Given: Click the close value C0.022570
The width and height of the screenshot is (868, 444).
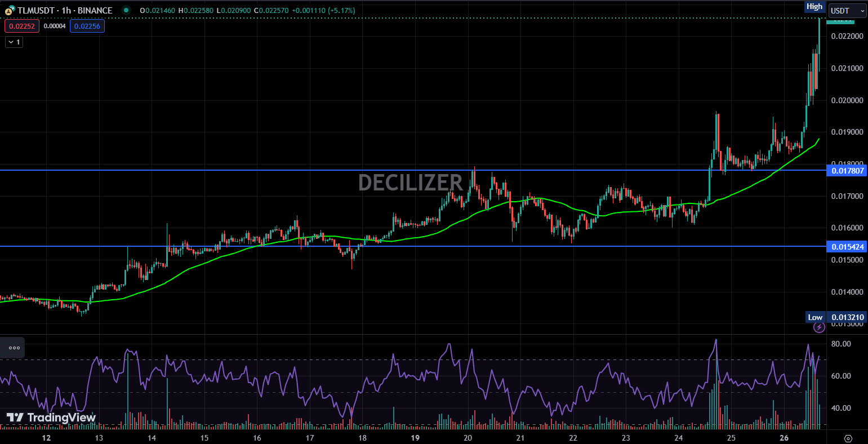Looking at the screenshot, I should (x=271, y=10).
